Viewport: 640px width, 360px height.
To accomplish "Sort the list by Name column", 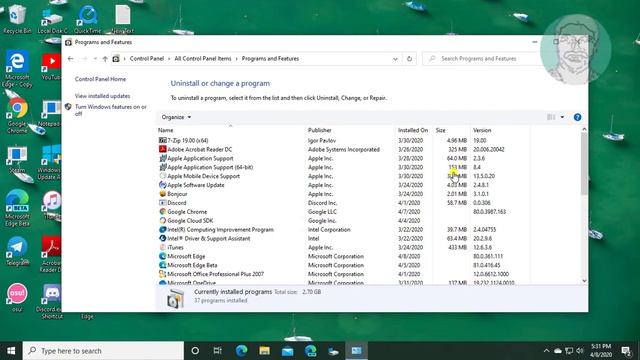I will pyautogui.click(x=231, y=130).
